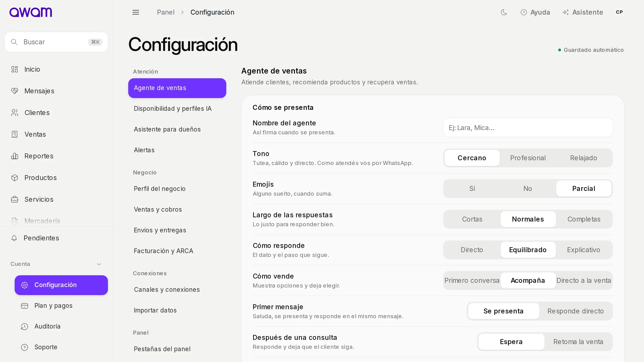This screenshot has height=362, width=644.
Task: Toggle the sidebar hamburger menu icon
Action: [x=136, y=12]
